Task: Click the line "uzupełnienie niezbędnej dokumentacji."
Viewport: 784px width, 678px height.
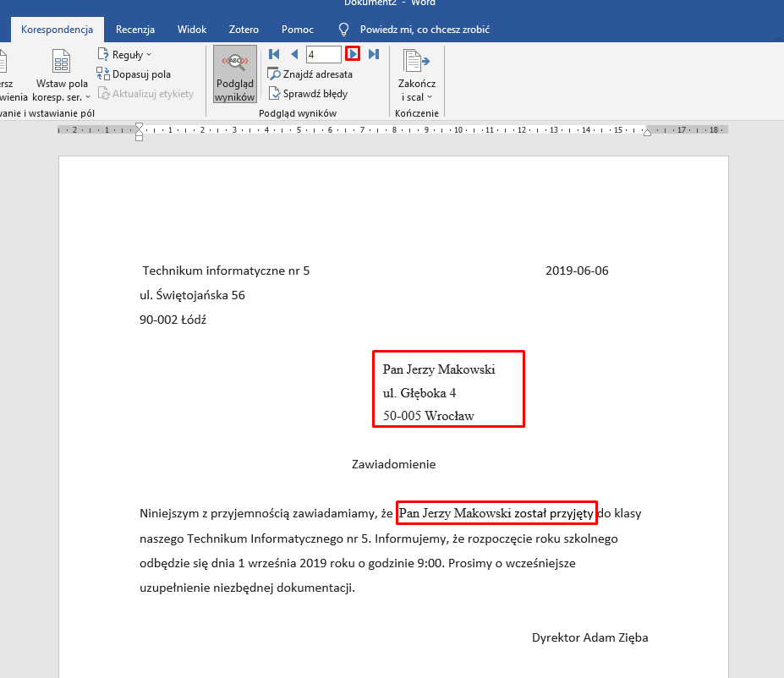Action: coord(248,588)
